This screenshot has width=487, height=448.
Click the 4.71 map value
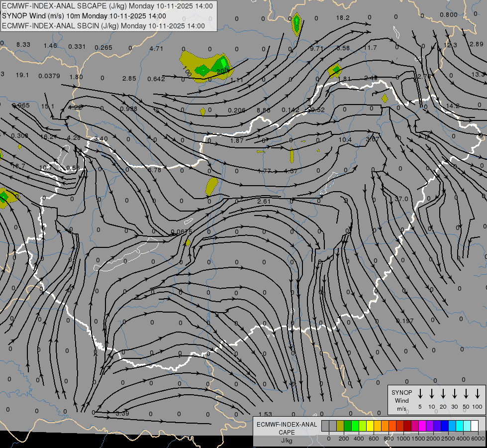coord(156,48)
